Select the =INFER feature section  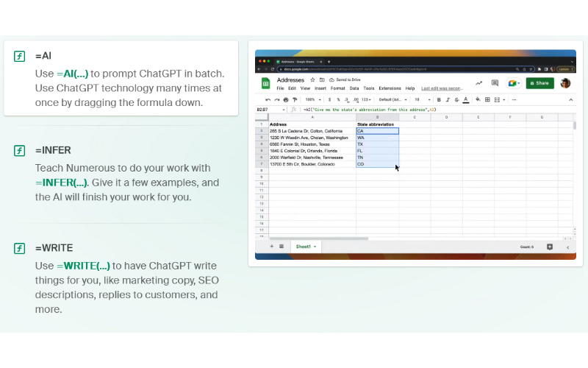[x=121, y=174]
